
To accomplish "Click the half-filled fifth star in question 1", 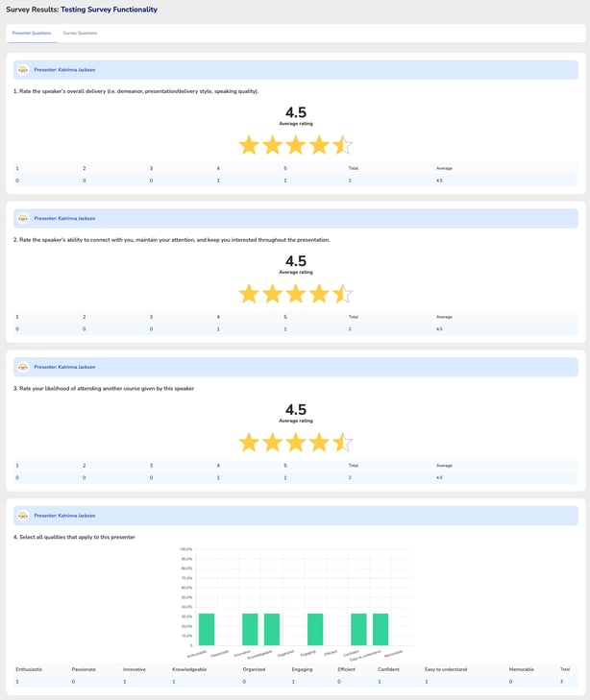I will tap(342, 145).
